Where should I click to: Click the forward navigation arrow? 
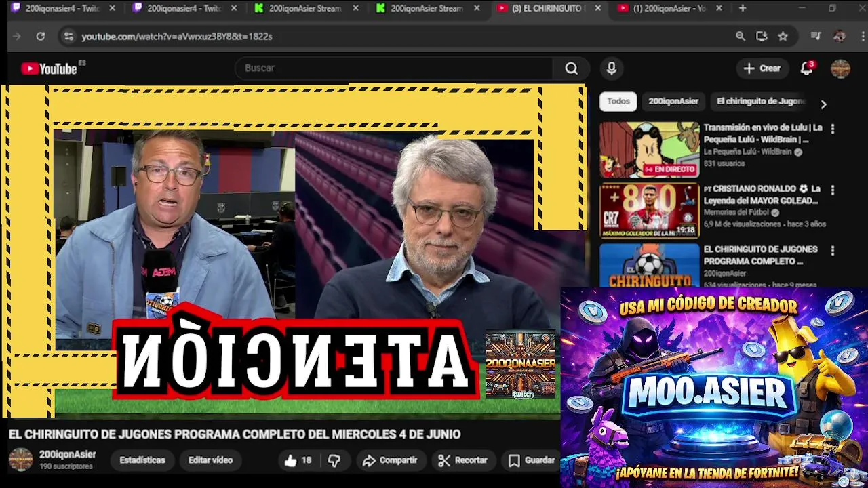click(x=17, y=36)
